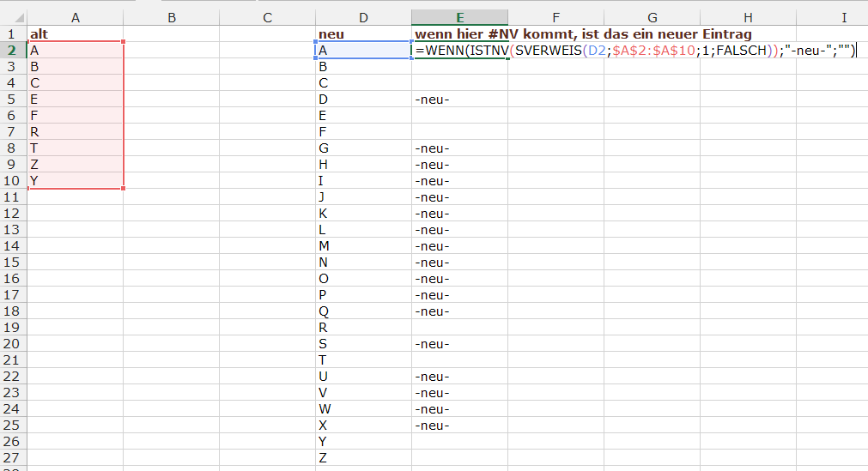Select column I header
The height and width of the screenshot is (471, 868).
pos(843,17)
